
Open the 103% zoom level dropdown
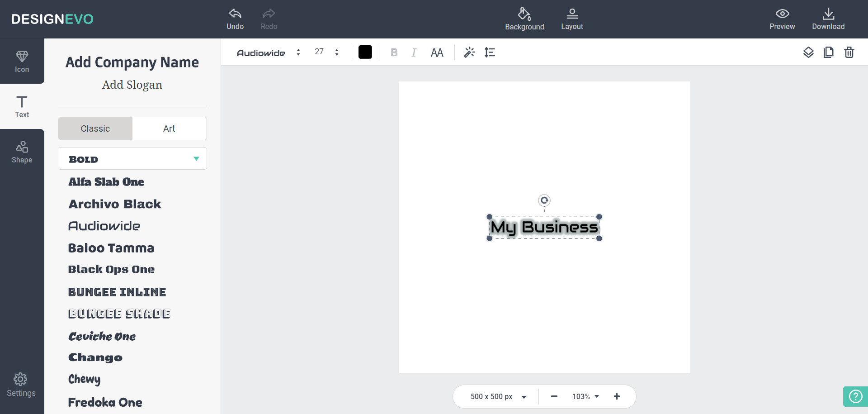click(x=585, y=396)
